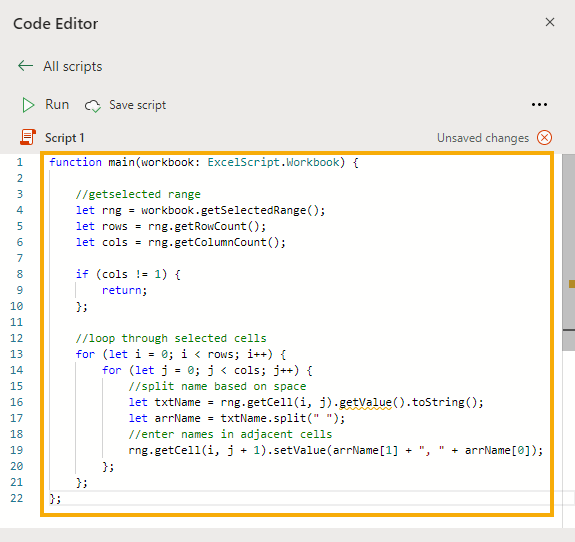Close the Code Editor panel
Image resolution: width=575 pixels, height=542 pixels.
[550, 22]
